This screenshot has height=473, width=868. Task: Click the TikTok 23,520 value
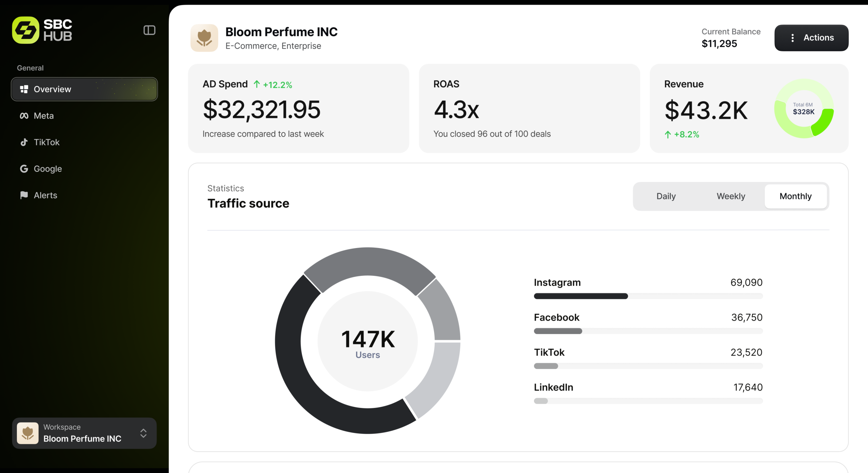click(746, 352)
